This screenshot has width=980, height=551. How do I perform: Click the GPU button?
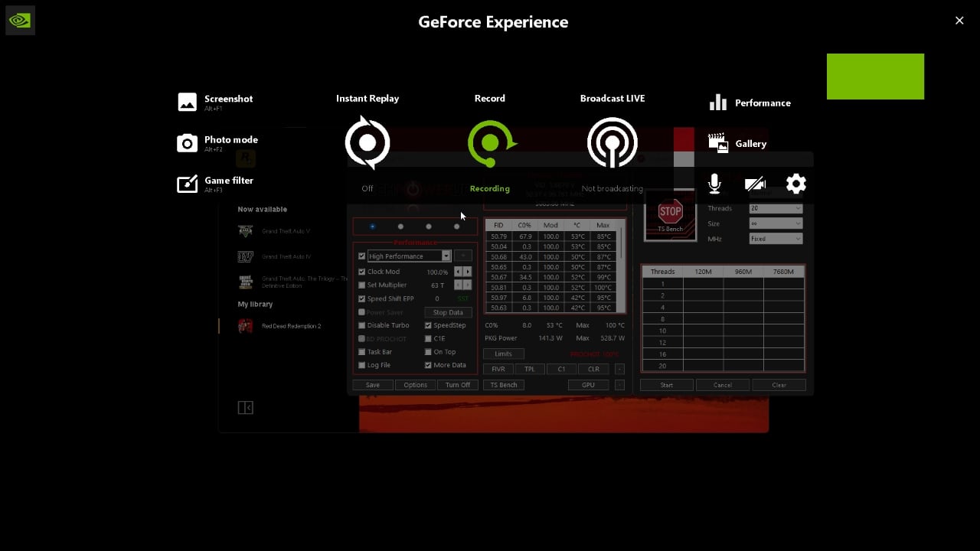pyautogui.click(x=588, y=385)
